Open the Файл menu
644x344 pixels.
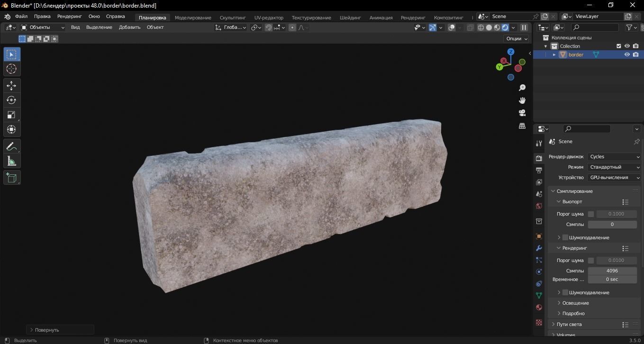pos(21,17)
